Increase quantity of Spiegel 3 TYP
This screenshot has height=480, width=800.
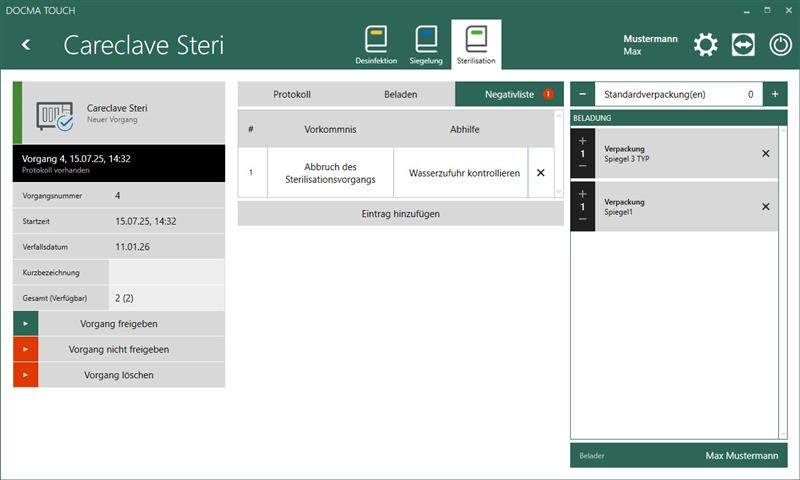[583, 140]
